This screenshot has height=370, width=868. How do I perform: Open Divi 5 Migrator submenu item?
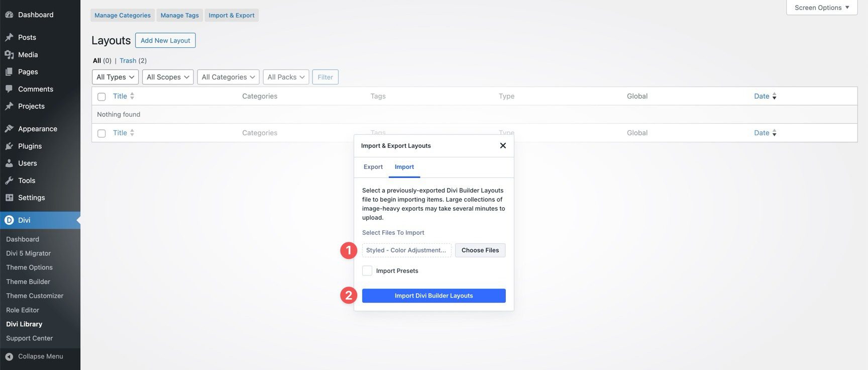(28, 253)
